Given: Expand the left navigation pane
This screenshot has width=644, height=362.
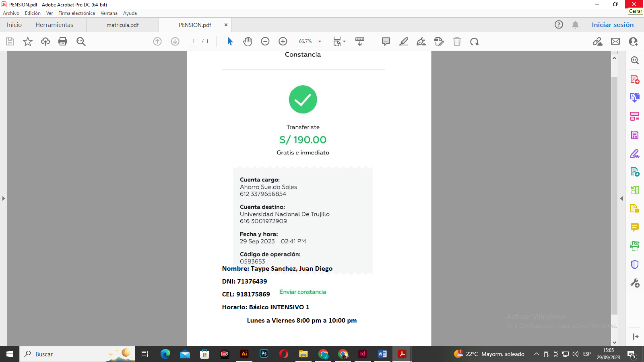Looking at the screenshot, I should click(x=4, y=198).
